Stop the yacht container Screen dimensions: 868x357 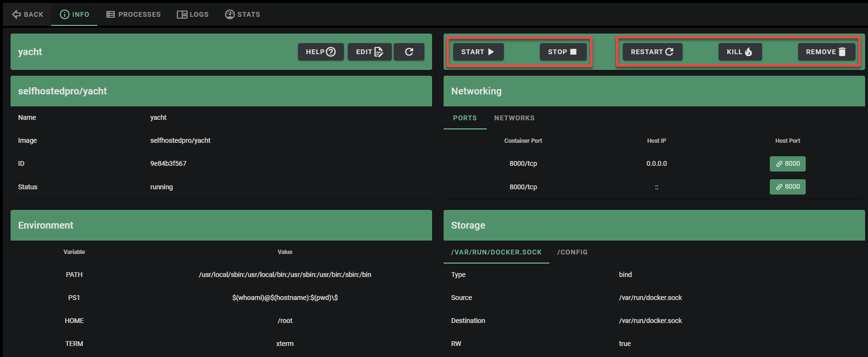pos(563,52)
